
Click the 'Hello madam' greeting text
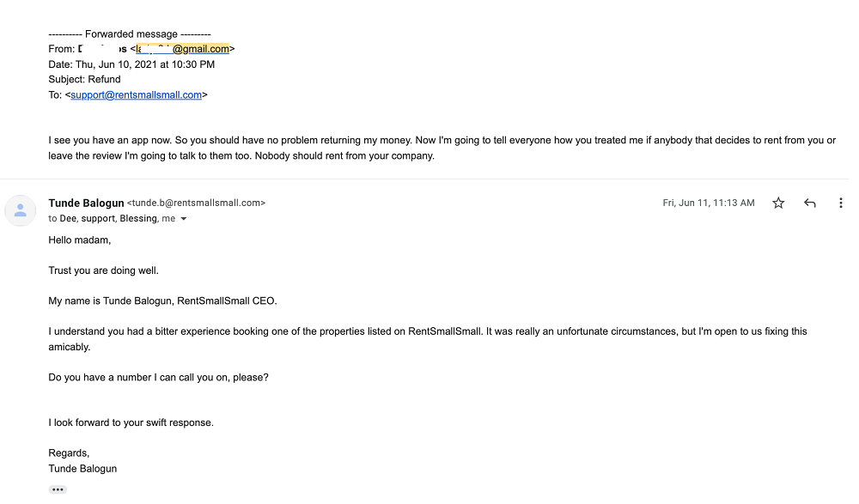click(80, 240)
